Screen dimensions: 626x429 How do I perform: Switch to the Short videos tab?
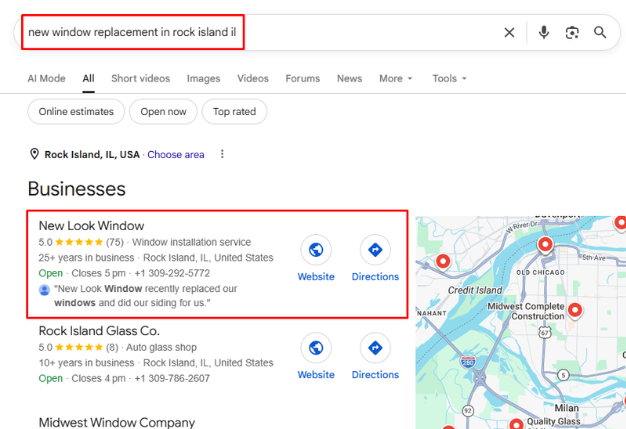point(141,79)
